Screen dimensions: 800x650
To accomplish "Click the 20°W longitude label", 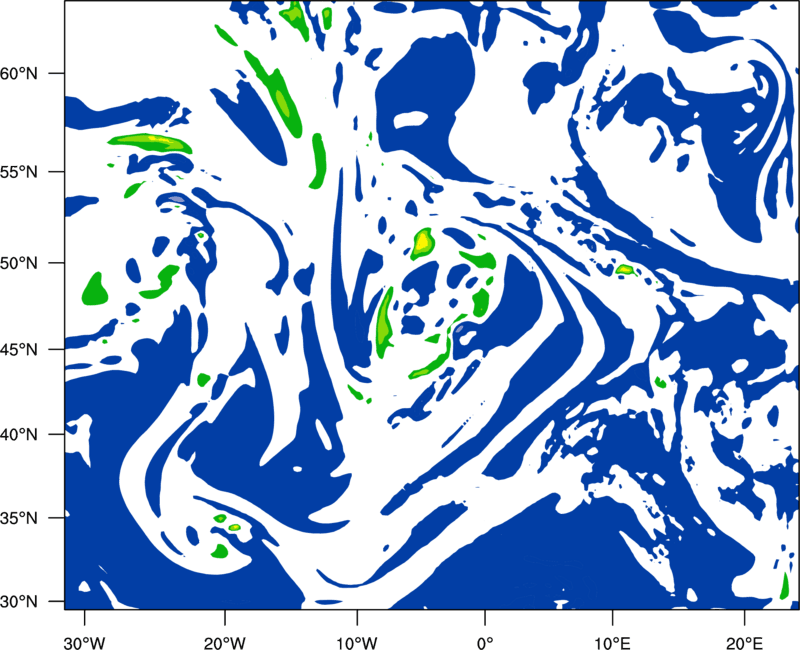I will (224, 643).
